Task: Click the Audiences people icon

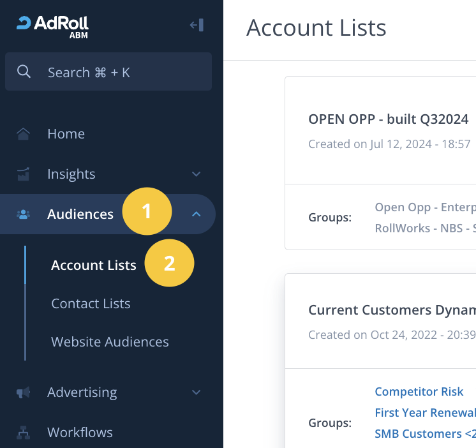Action: [x=24, y=214]
